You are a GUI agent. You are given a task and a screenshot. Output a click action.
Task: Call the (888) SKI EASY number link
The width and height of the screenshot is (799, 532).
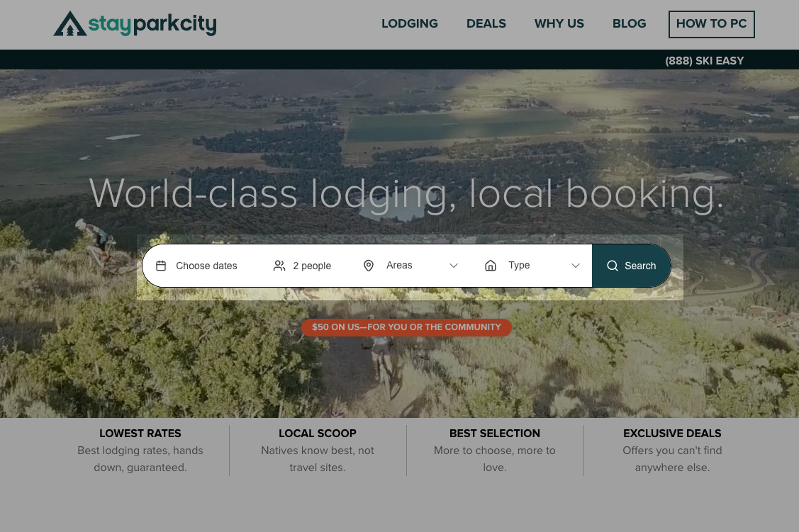tap(704, 61)
